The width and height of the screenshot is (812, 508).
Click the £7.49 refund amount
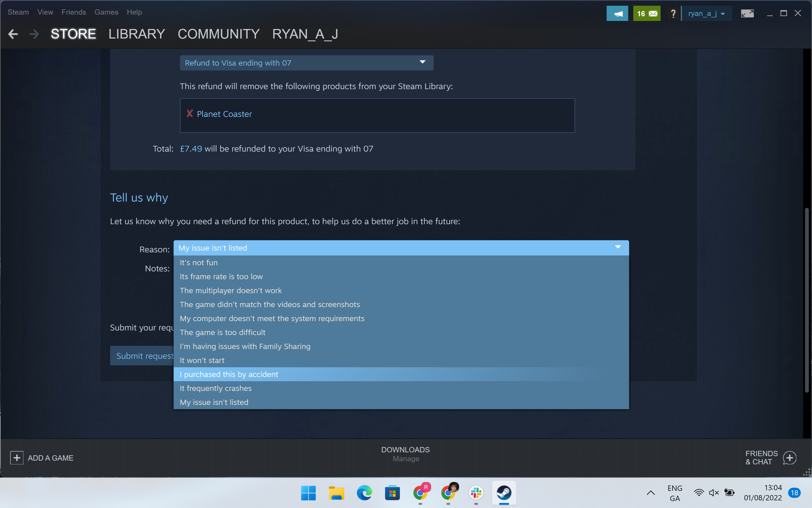coord(191,149)
